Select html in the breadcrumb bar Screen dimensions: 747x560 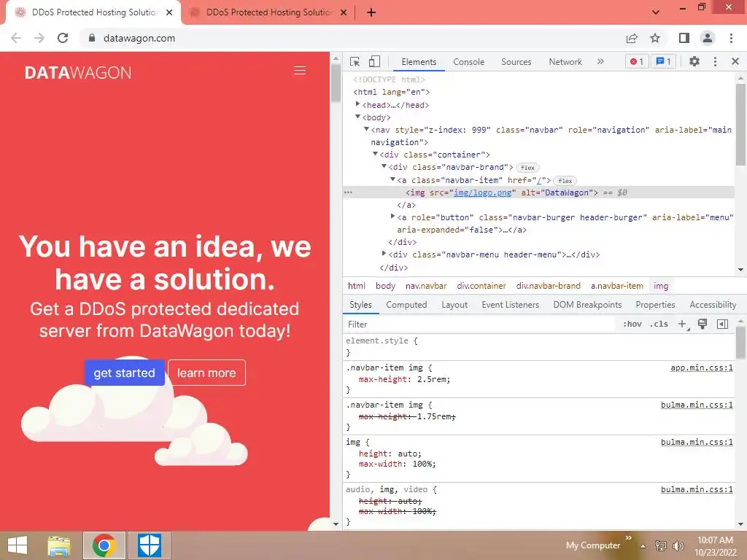[x=356, y=286]
